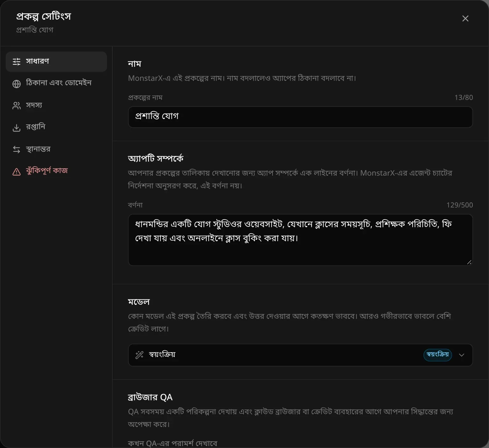The image size is (489, 448).
Task: Click into the বর্ণনা description textarea
Action: click(x=300, y=240)
